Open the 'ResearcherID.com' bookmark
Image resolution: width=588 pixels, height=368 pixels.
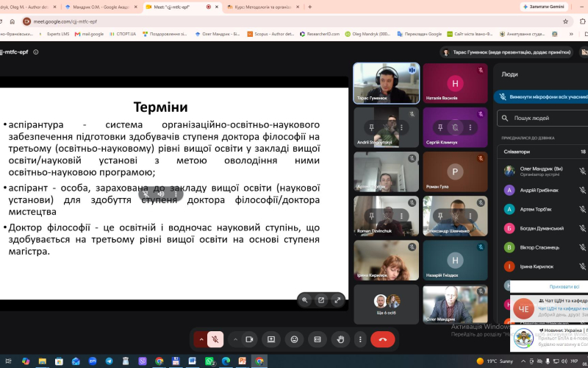pos(320,34)
